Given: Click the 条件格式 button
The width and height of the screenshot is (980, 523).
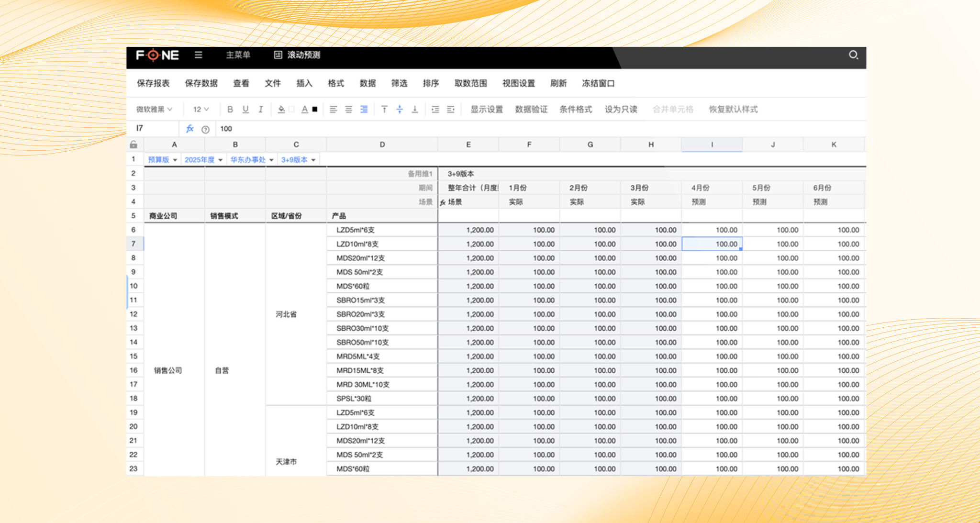Looking at the screenshot, I should pos(576,109).
